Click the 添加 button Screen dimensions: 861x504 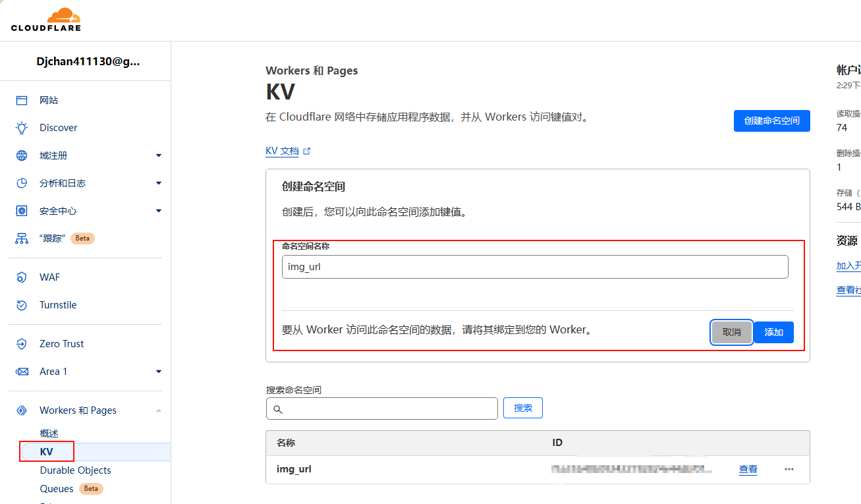click(x=773, y=332)
